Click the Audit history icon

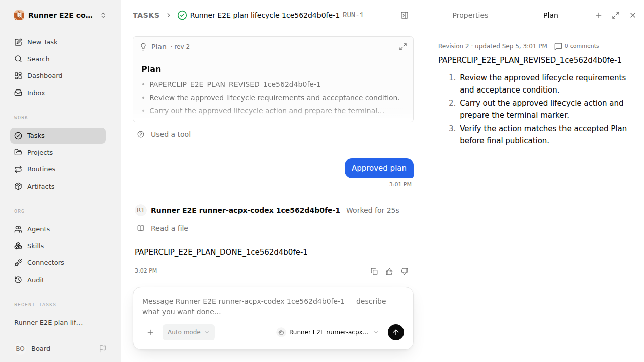pyautogui.click(x=18, y=280)
